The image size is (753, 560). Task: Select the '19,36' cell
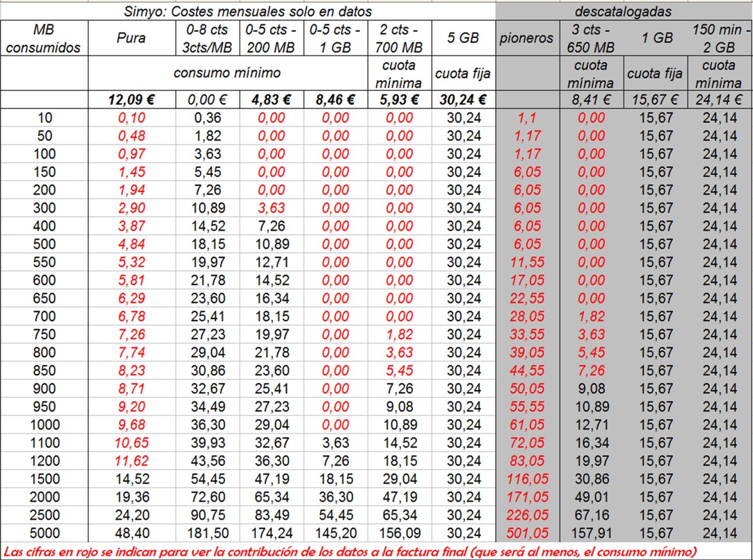131,497
